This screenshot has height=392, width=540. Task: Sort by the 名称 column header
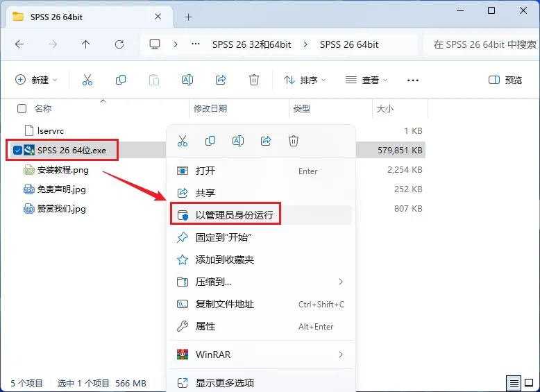click(x=43, y=109)
